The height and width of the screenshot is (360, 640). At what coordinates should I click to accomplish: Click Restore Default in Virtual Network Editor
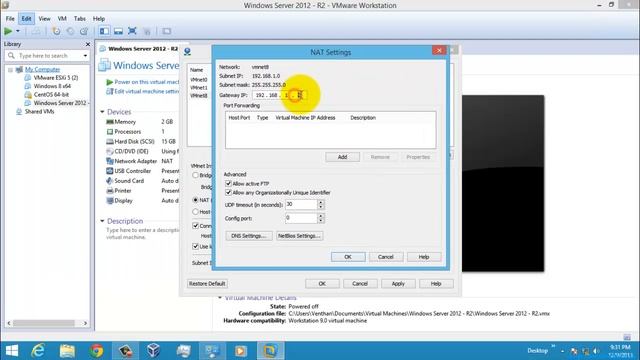tap(207, 284)
